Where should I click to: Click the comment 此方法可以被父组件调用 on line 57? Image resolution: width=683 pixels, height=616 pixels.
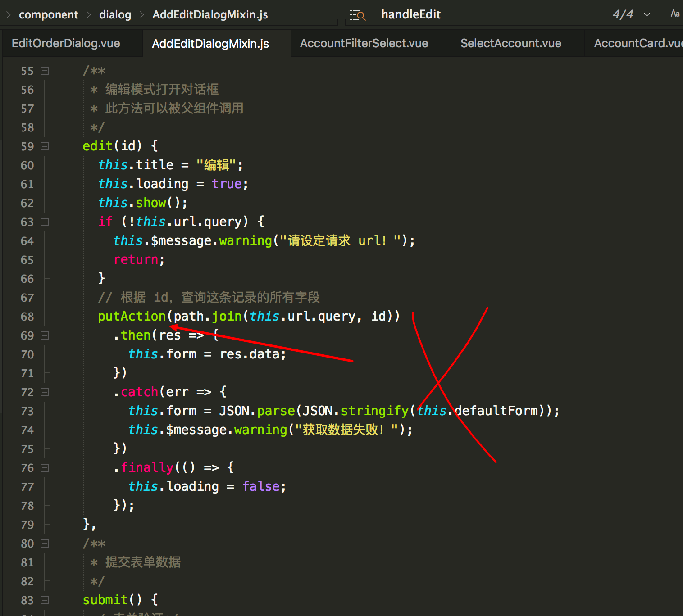click(174, 108)
